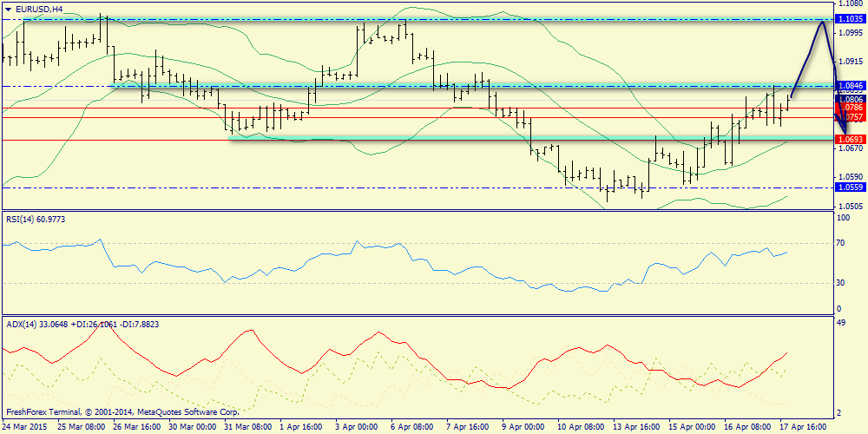Click the 30 Mar 00:00 time label
The image size is (868, 434).
[x=192, y=427]
